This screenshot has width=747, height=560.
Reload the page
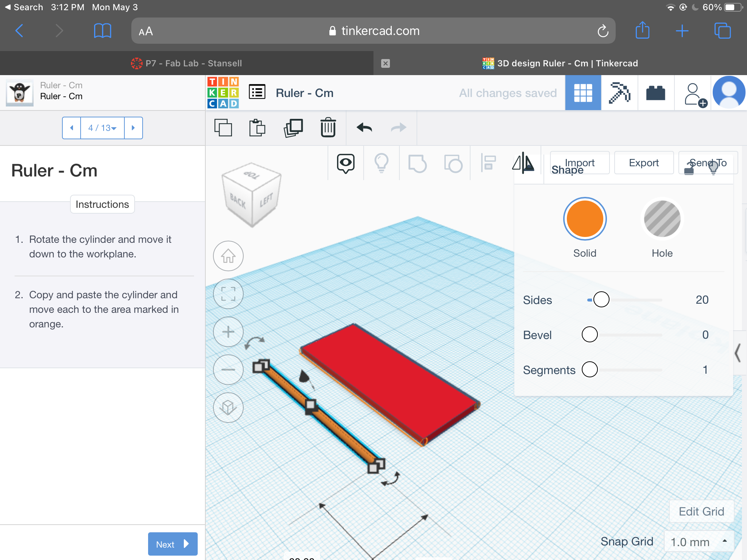click(603, 31)
